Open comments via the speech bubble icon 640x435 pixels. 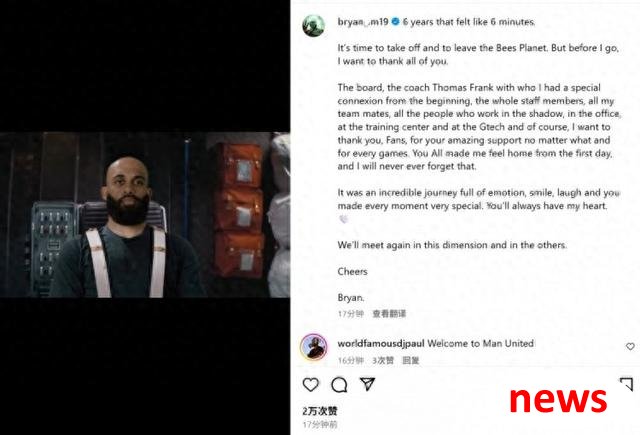click(x=339, y=384)
